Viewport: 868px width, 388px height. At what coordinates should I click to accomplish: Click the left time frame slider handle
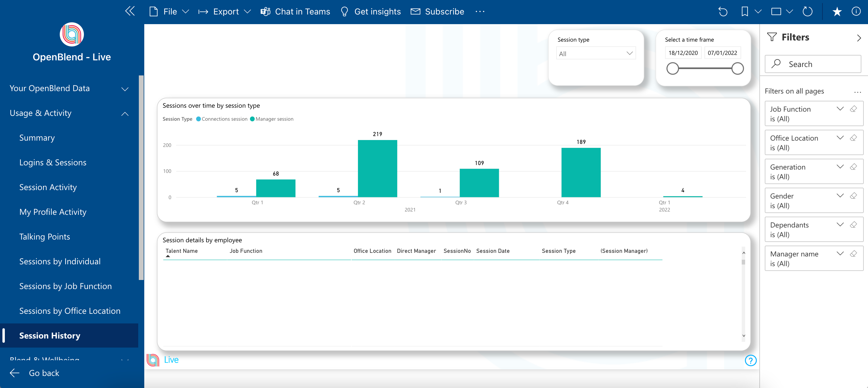672,69
